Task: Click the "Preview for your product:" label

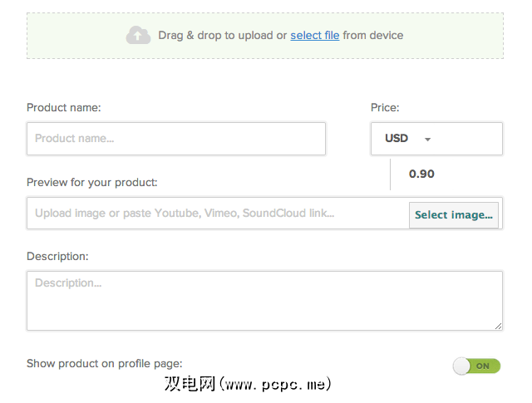Action: click(x=91, y=182)
